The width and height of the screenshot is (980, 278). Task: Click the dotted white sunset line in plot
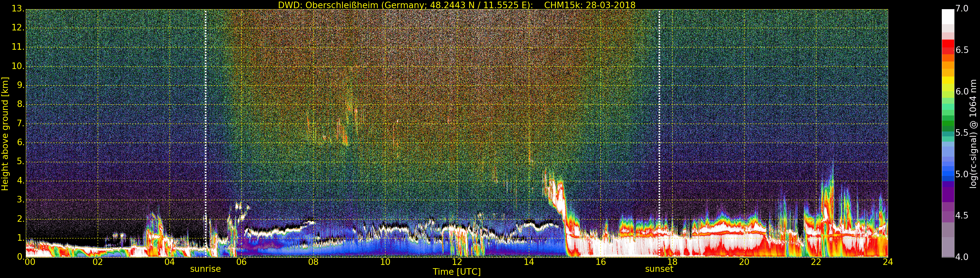pos(659,133)
